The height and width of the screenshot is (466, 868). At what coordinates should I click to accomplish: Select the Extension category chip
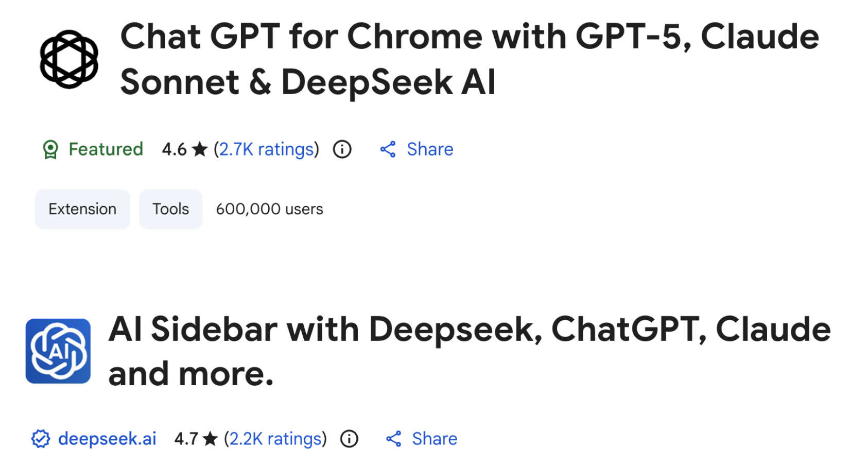[82, 209]
